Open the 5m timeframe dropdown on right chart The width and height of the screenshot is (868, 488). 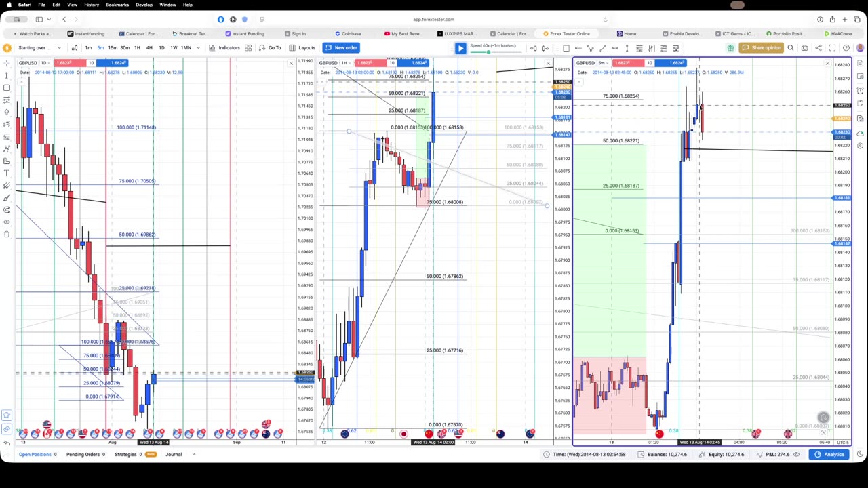603,63
